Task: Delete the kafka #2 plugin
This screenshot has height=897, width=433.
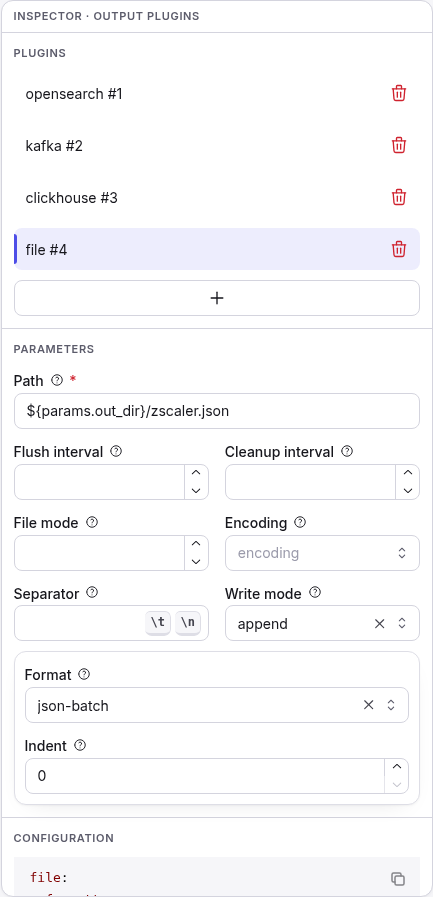Action: point(399,146)
